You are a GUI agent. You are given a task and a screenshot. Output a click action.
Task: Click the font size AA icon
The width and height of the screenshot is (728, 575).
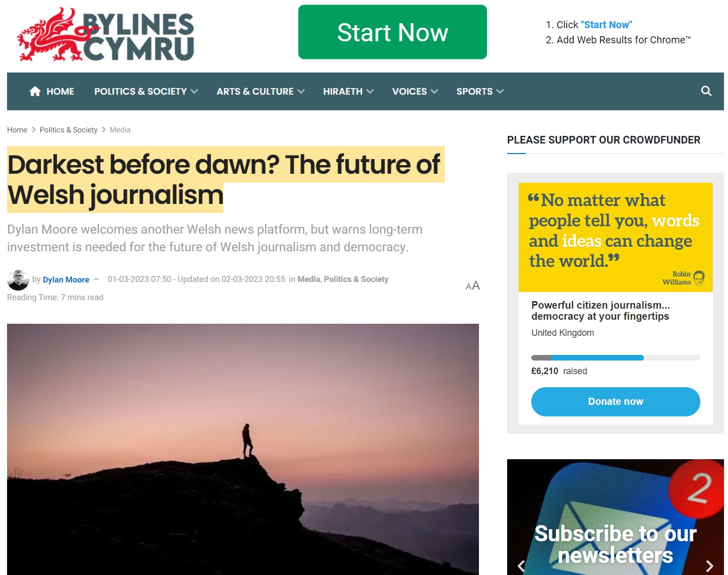tap(472, 286)
